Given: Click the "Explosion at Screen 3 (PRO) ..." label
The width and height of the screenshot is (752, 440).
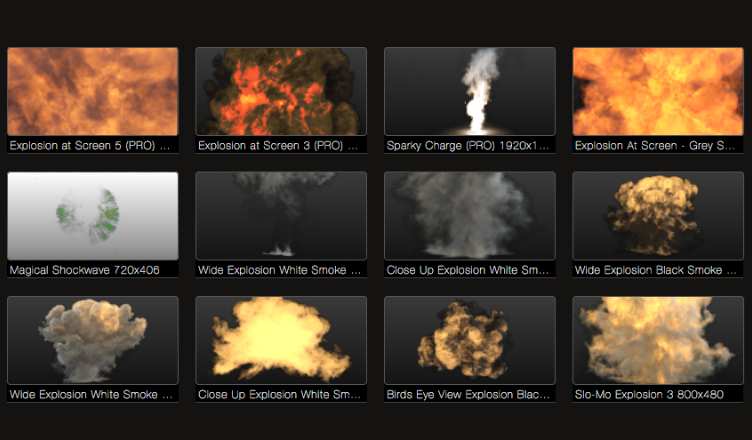Looking at the screenshot, I should coord(278,146).
